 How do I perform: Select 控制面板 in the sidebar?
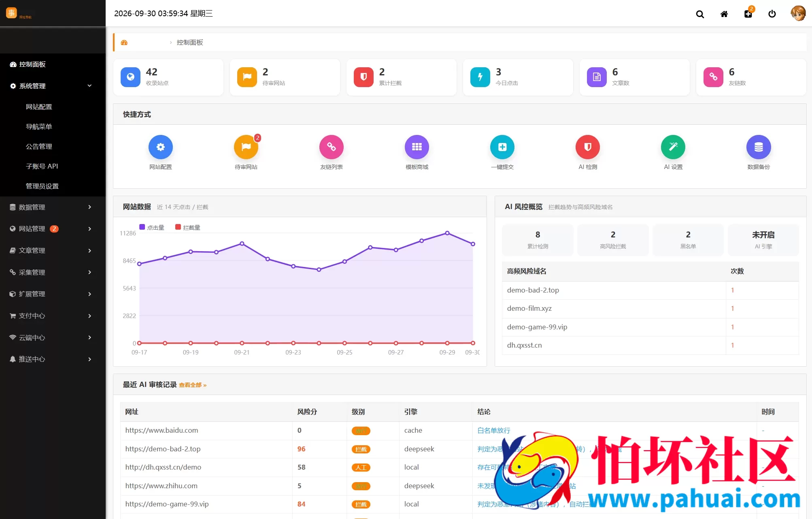click(53, 64)
